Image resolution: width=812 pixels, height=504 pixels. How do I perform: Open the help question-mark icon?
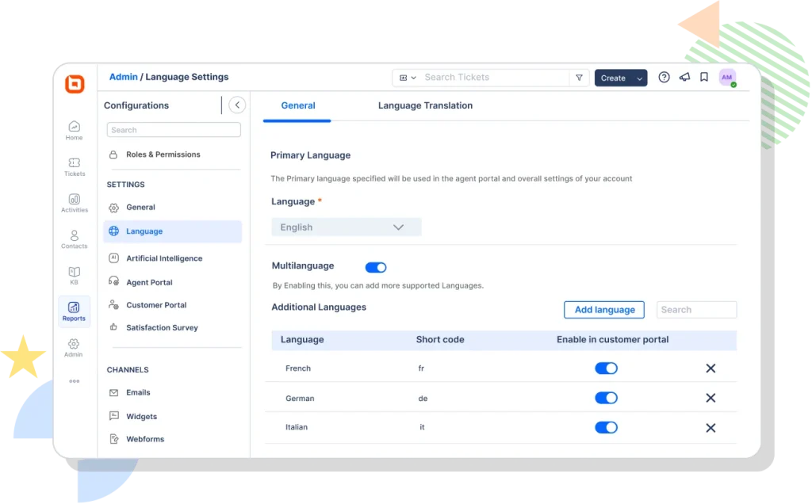[x=664, y=77]
